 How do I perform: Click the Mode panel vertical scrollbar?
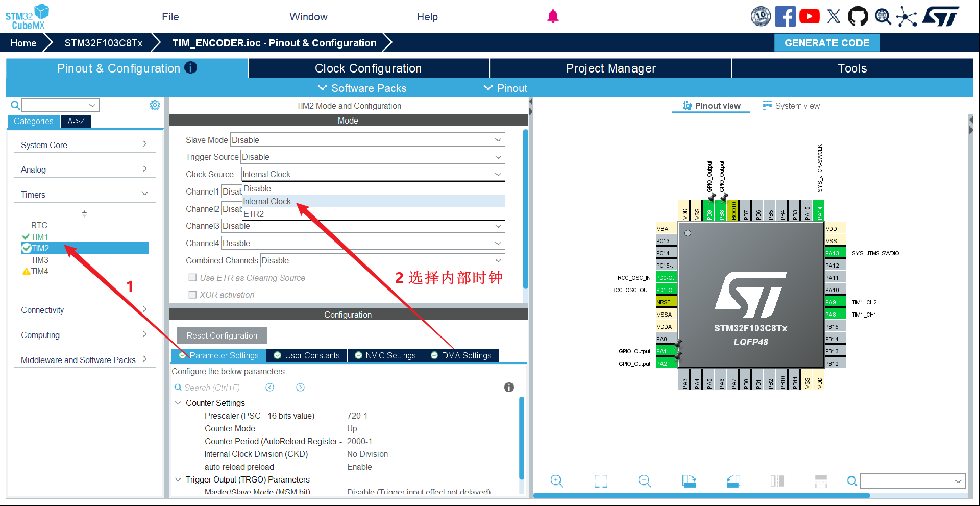526,209
